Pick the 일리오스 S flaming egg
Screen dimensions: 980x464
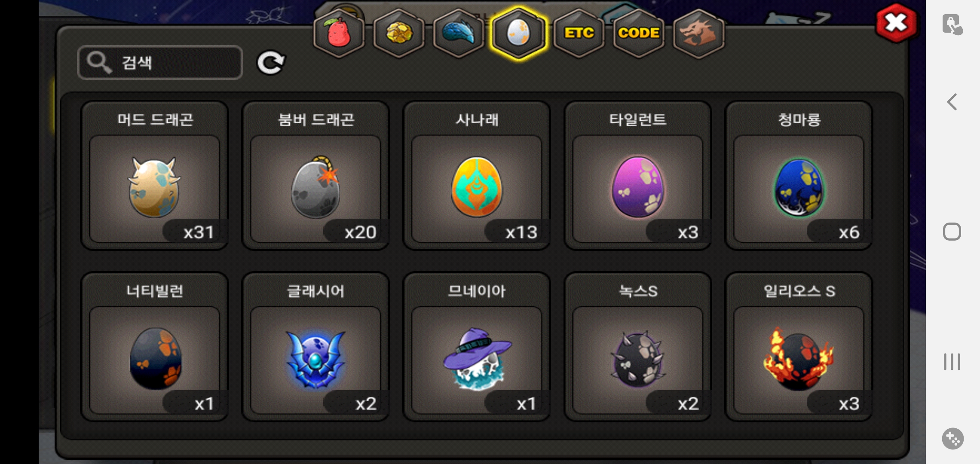799,347
